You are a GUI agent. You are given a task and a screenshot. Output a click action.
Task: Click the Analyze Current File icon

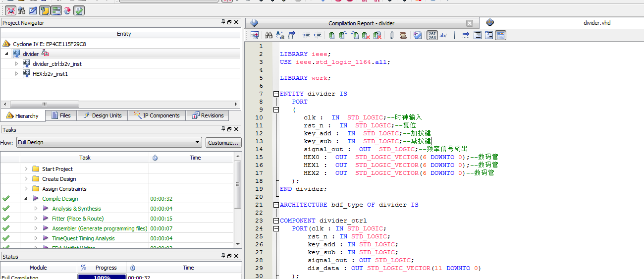pyautogui.click(x=418, y=35)
